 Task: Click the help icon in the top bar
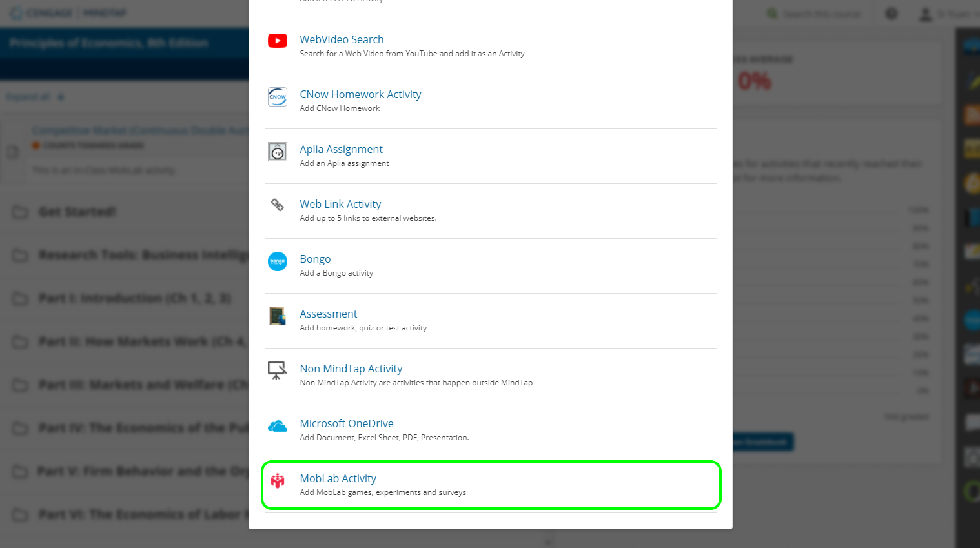pyautogui.click(x=892, y=14)
